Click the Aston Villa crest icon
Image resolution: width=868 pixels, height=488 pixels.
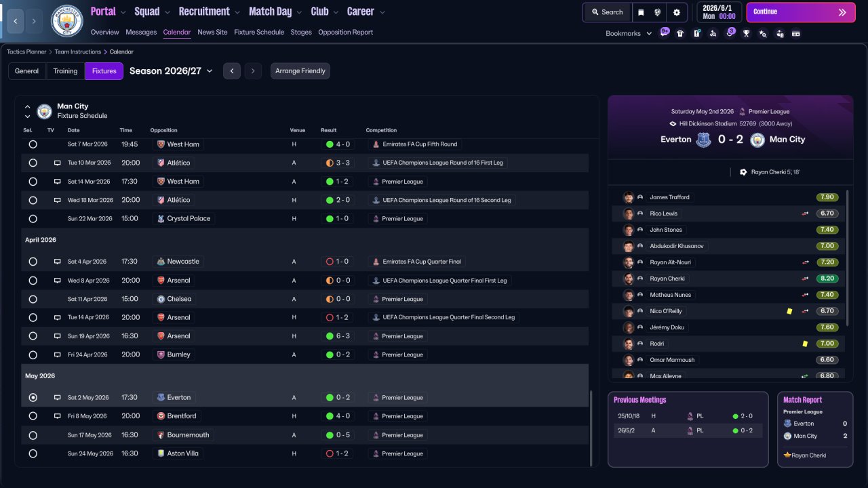tap(161, 453)
